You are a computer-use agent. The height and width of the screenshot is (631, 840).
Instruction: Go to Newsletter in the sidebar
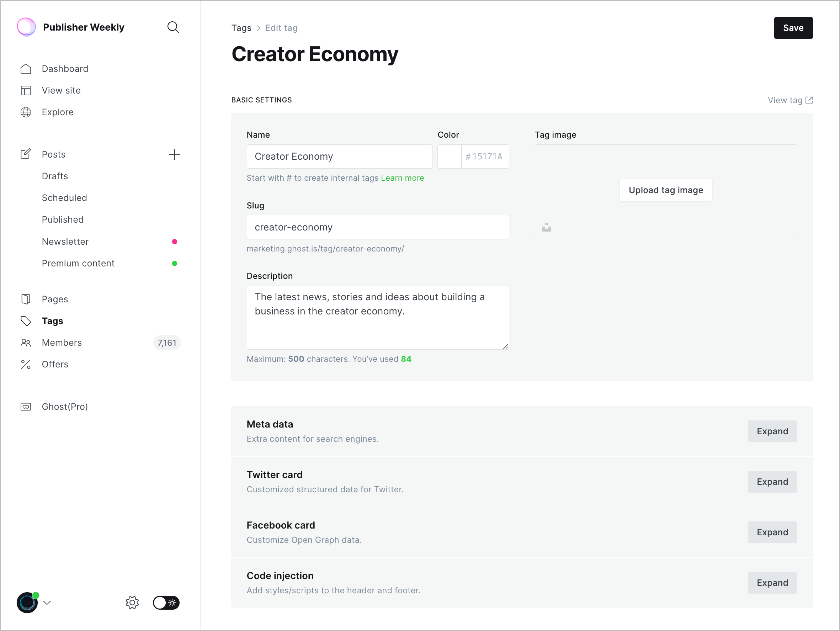click(65, 242)
